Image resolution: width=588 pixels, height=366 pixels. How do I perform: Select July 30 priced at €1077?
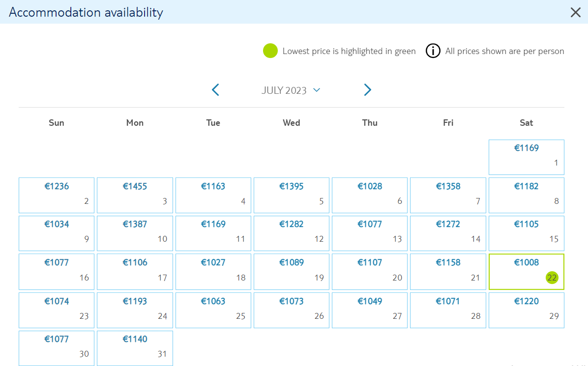tap(57, 348)
